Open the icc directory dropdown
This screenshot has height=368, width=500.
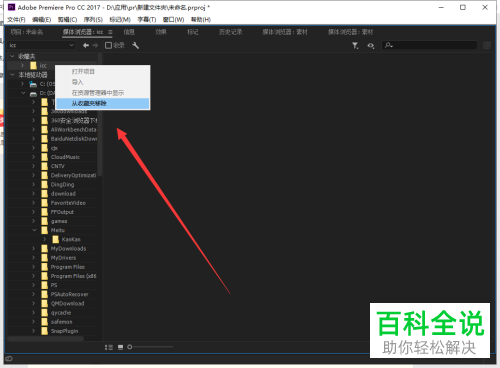click(41, 45)
